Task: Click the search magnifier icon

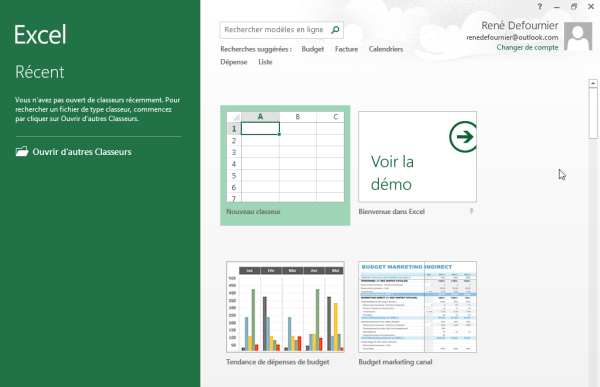Action: click(335, 30)
